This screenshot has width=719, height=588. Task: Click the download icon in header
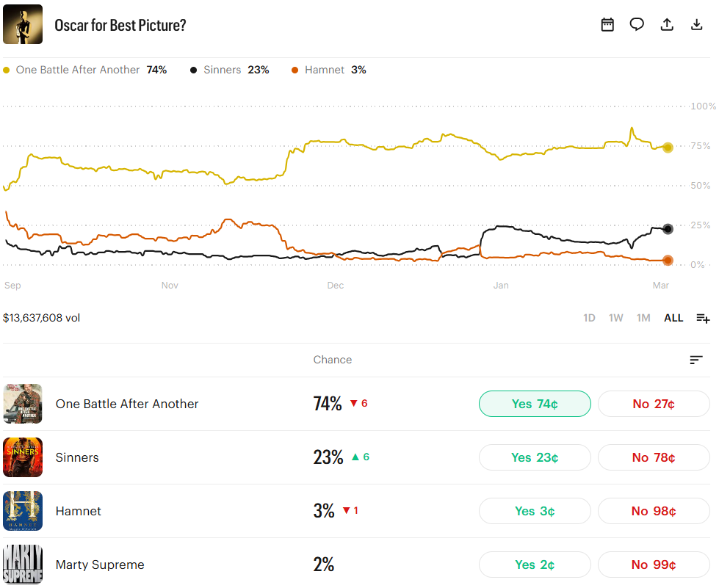pos(697,24)
